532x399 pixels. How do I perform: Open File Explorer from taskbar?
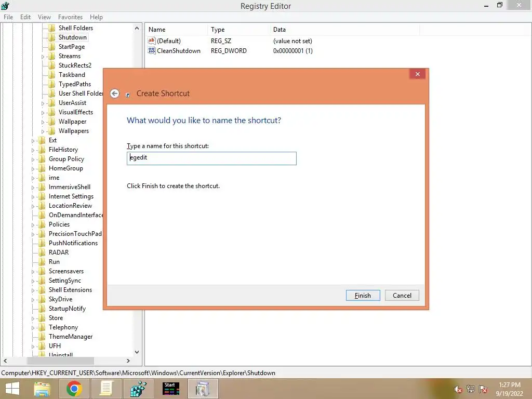pyautogui.click(x=42, y=389)
